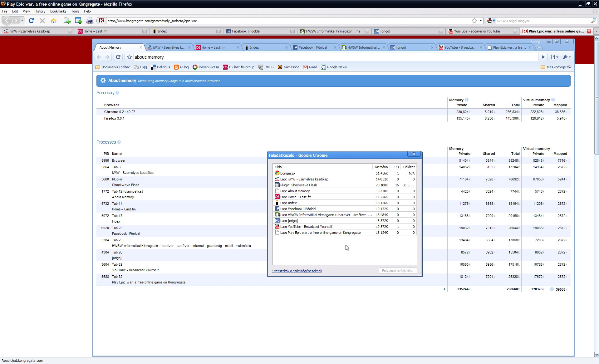Click the Chrome forward arrow button
The height and width of the screenshot is (364, 599).
click(107, 57)
